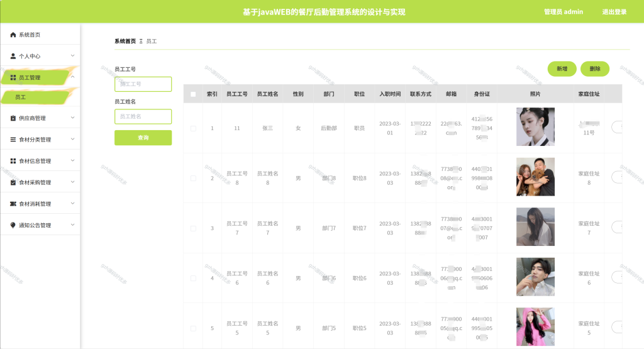Click the 食材采购管理 icon
Viewport: 644px width, 349px height.
click(13, 182)
